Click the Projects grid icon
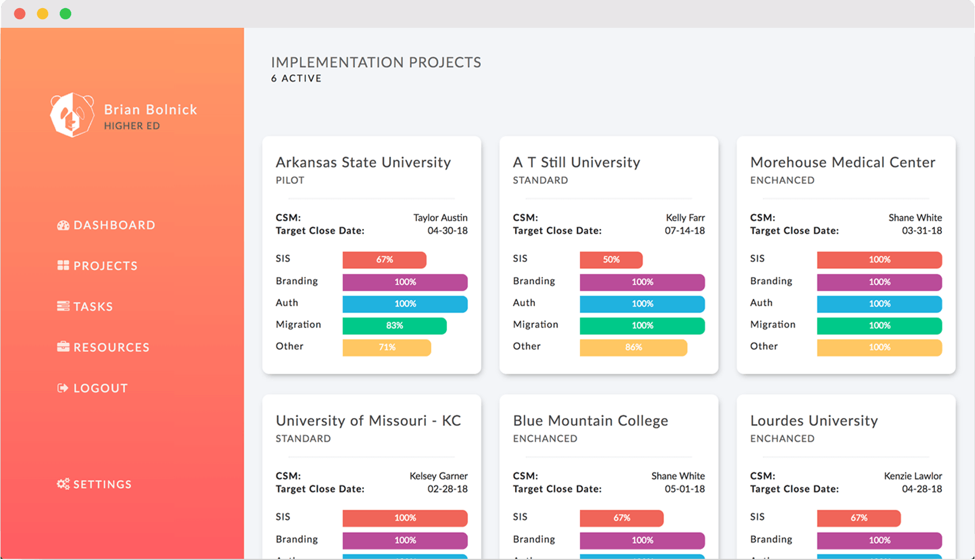This screenshot has width=975, height=560. coord(63,265)
